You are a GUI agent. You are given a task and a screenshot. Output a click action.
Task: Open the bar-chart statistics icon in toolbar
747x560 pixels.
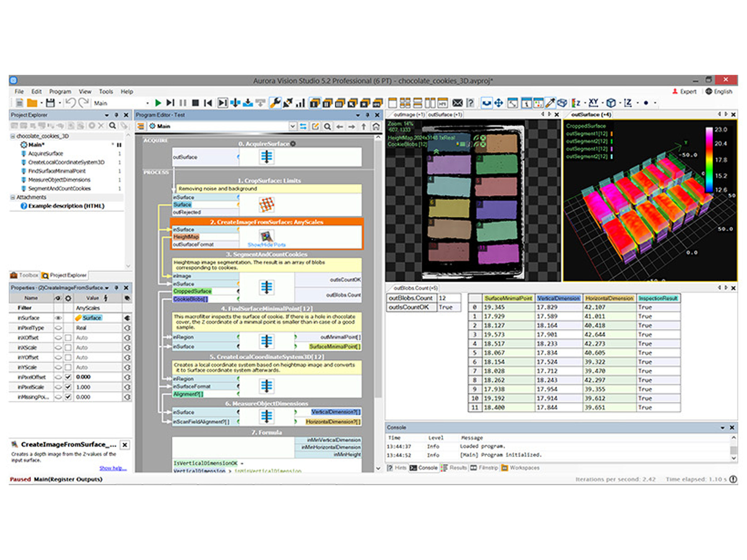300,103
